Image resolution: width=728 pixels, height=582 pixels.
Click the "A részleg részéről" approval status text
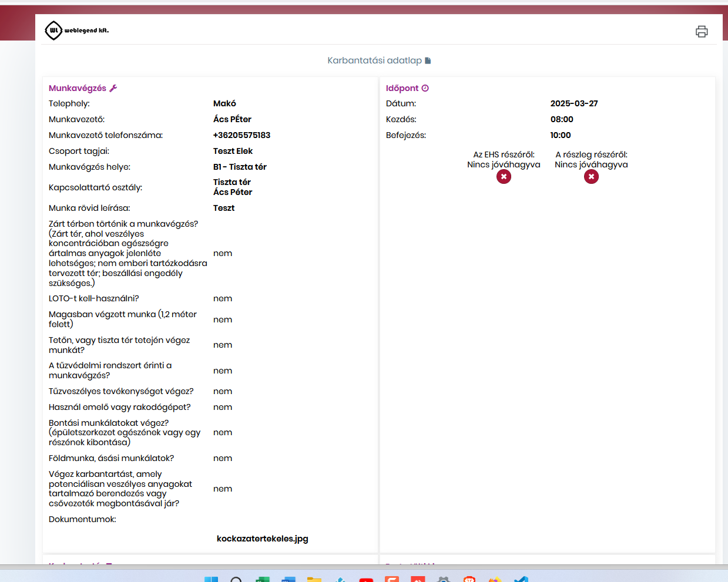tap(591, 160)
